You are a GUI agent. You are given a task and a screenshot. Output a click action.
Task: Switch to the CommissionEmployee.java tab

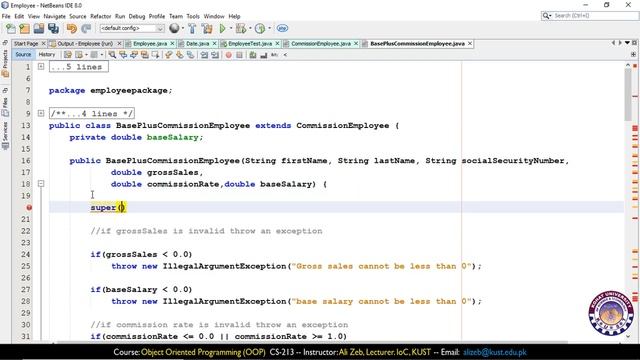[x=320, y=43]
